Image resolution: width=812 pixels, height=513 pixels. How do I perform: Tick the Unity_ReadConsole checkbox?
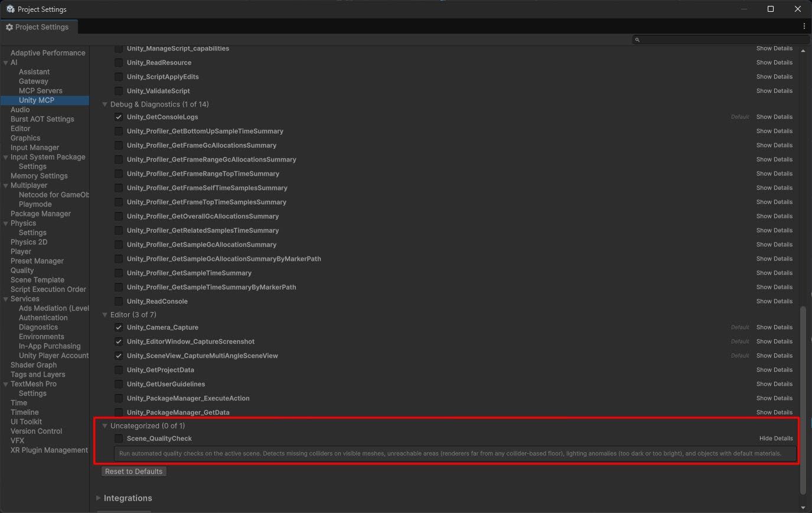pyautogui.click(x=119, y=301)
